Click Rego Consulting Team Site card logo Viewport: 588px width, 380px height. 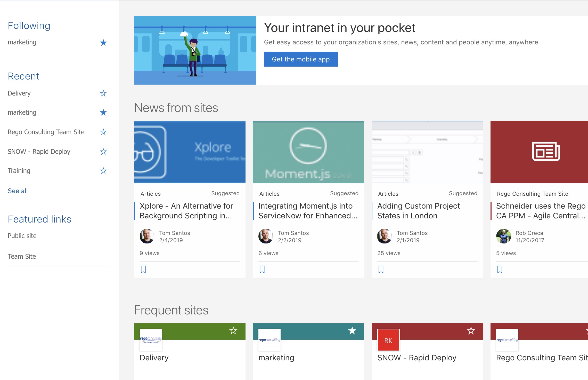[507, 340]
